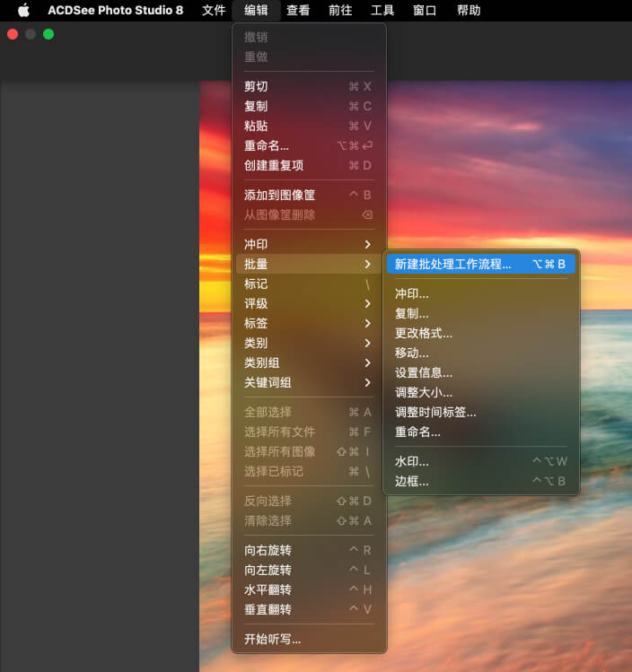Choose 水印... in the batch submenu

(x=480, y=461)
